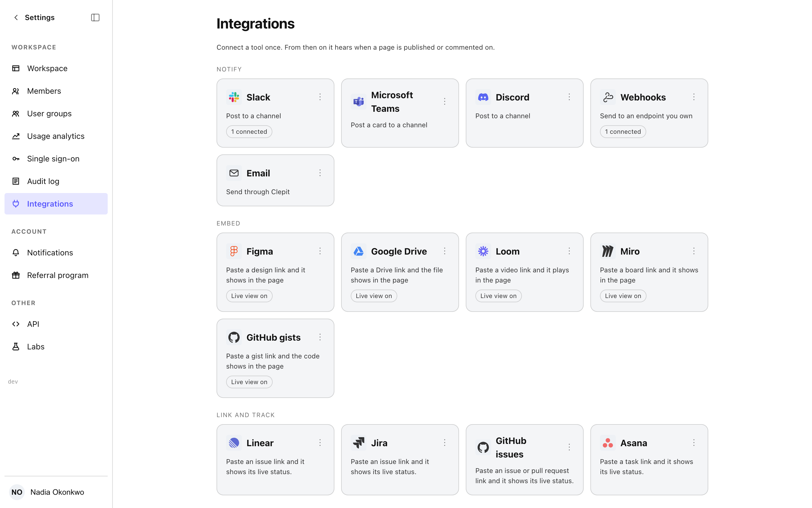Screen dimensions: 812x508
Task: Click the Miro logo icon
Action: pos(608,251)
